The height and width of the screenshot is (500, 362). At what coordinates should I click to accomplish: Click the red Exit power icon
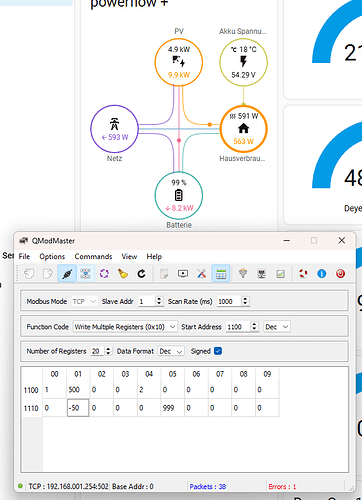pyautogui.click(x=340, y=274)
